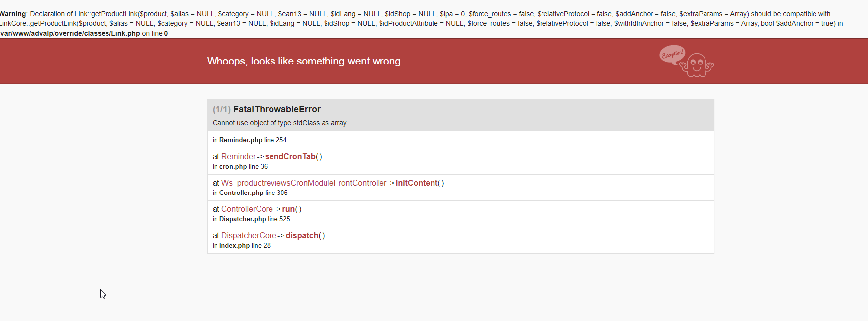Click Ws_productreviewsCronModuleFrontController class link

click(x=304, y=183)
